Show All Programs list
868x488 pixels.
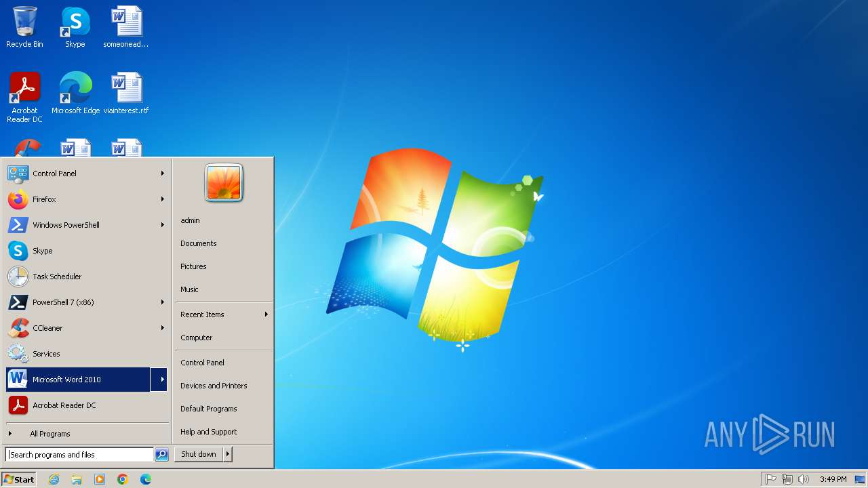pos(87,434)
